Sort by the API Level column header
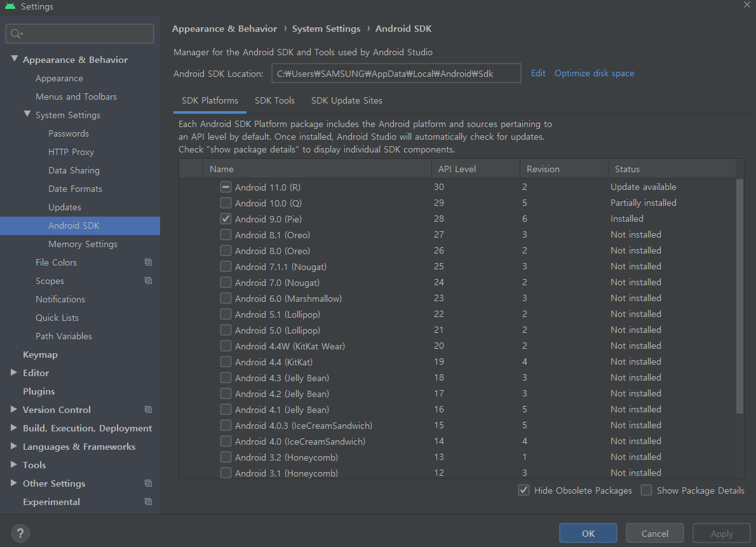The width and height of the screenshot is (756, 547). [475, 169]
